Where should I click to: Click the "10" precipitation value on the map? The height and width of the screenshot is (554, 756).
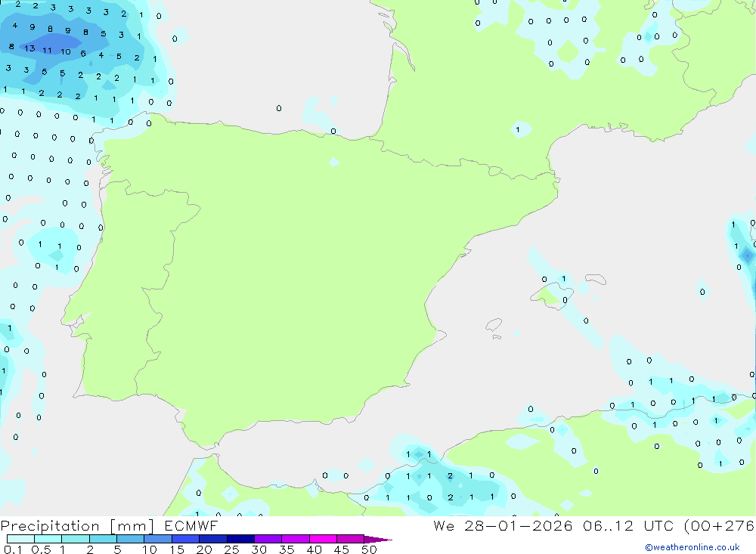click(x=66, y=51)
